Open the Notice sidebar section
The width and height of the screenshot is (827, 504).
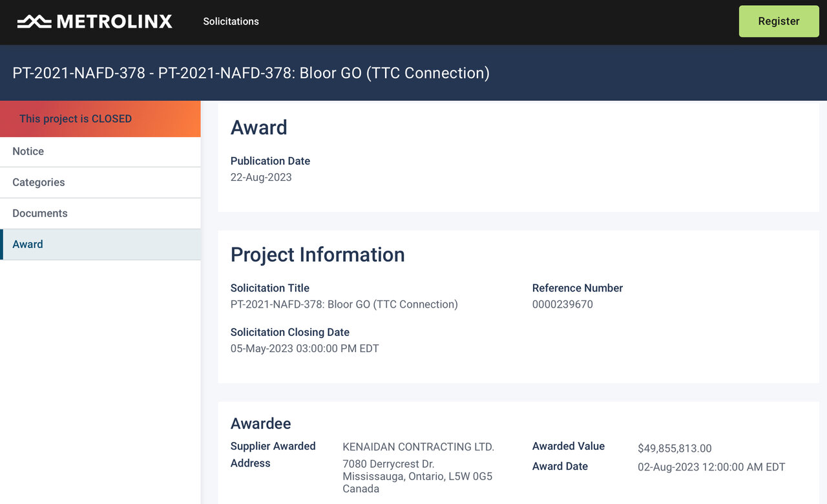pyautogui.click(x=28, y=151)
